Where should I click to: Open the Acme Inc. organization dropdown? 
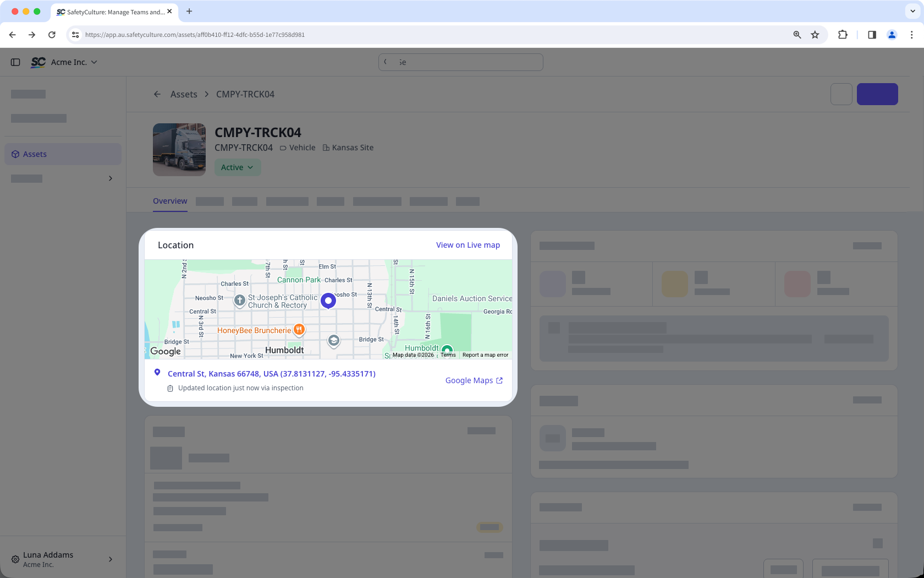74,62
